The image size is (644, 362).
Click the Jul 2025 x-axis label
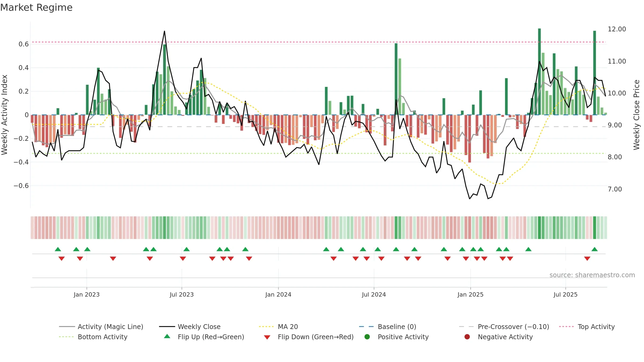point(565,294)
